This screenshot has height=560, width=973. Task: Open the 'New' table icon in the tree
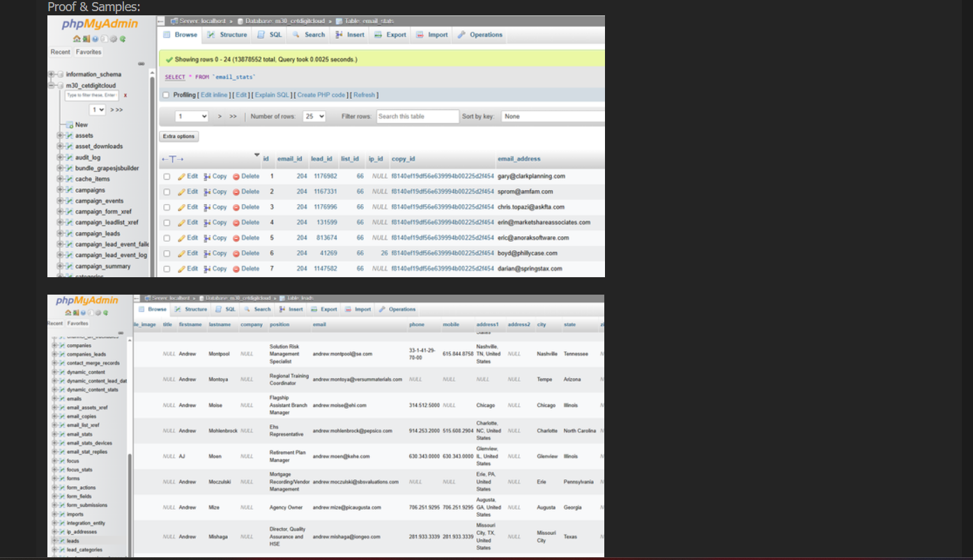70,125
